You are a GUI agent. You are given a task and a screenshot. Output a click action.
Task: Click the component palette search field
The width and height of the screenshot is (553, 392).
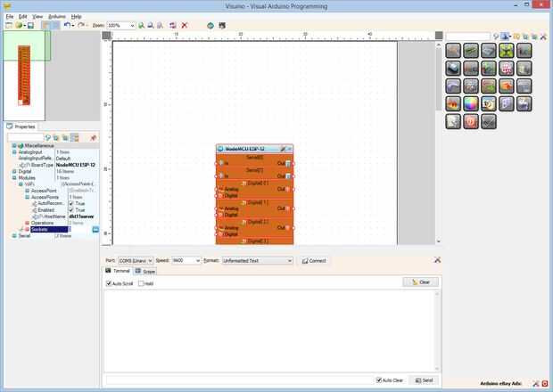coord(468,37)
